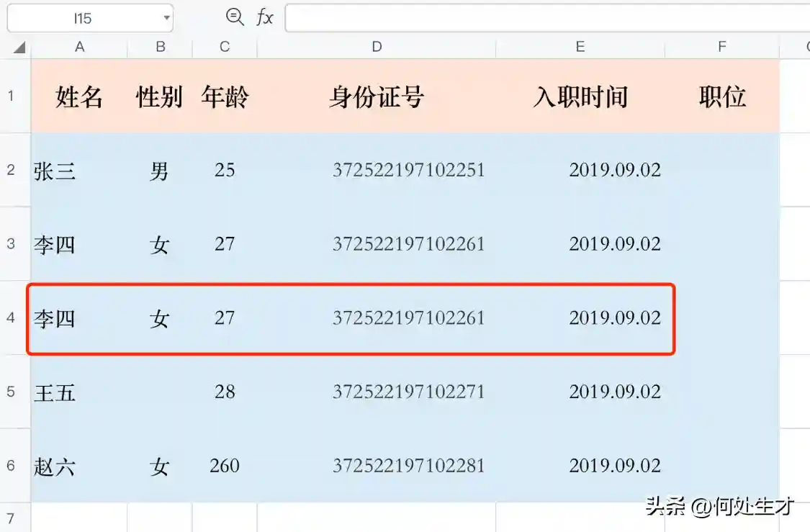Select column B header
Viewport: 810px width, 532px height.
160,47
